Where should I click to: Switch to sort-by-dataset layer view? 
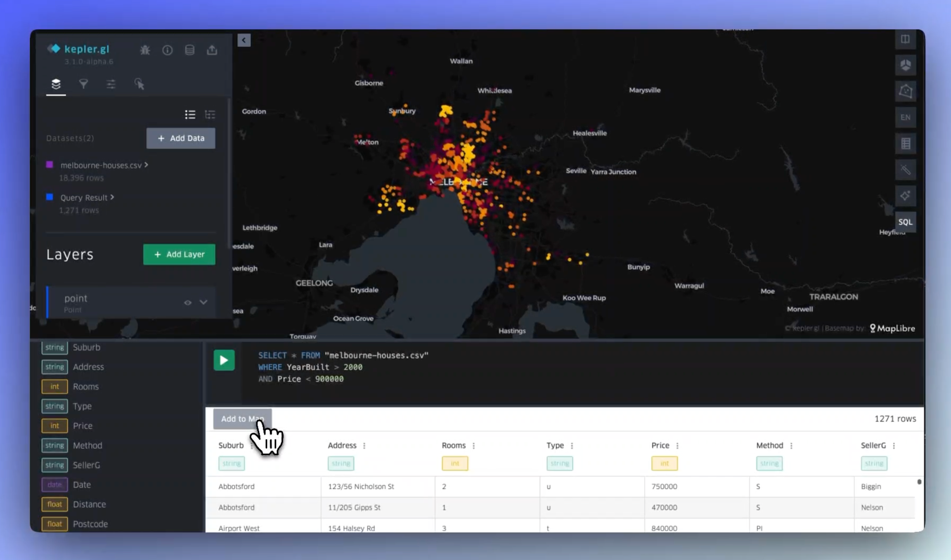(210, 114)
